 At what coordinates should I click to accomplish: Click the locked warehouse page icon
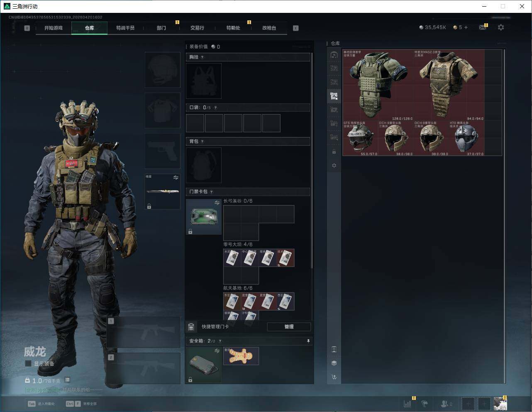tap(334, 152)
